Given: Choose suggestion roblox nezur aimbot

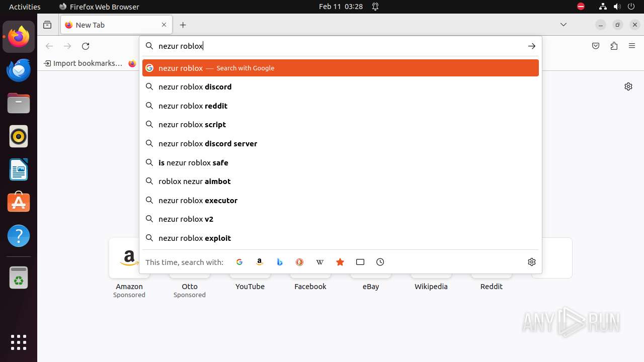Looking at the screenshot, I should (x=341, y=182).
